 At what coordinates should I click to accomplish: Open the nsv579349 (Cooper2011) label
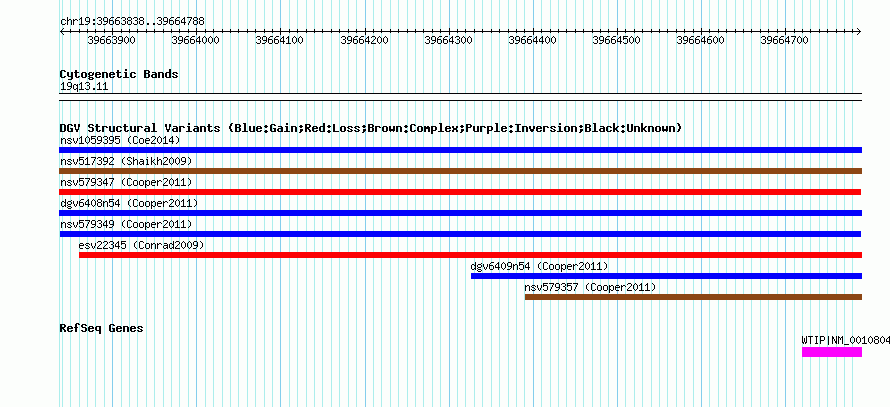click(x=126, y=224)
